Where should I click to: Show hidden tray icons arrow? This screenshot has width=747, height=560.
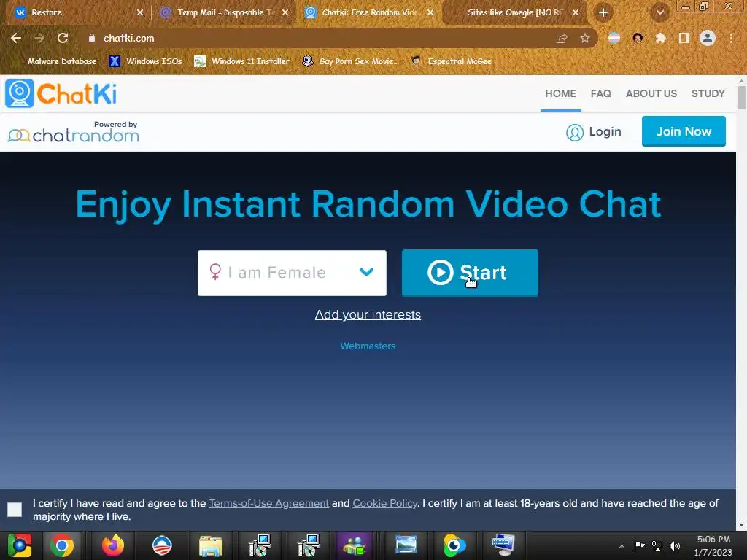pyautogui.click(x=622, y=546)
